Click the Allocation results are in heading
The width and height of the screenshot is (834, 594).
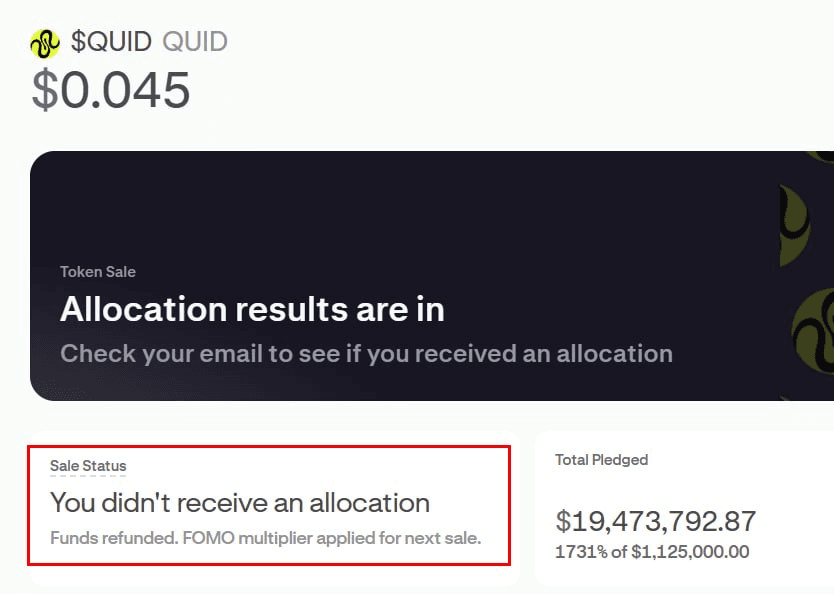coord(252,309)
